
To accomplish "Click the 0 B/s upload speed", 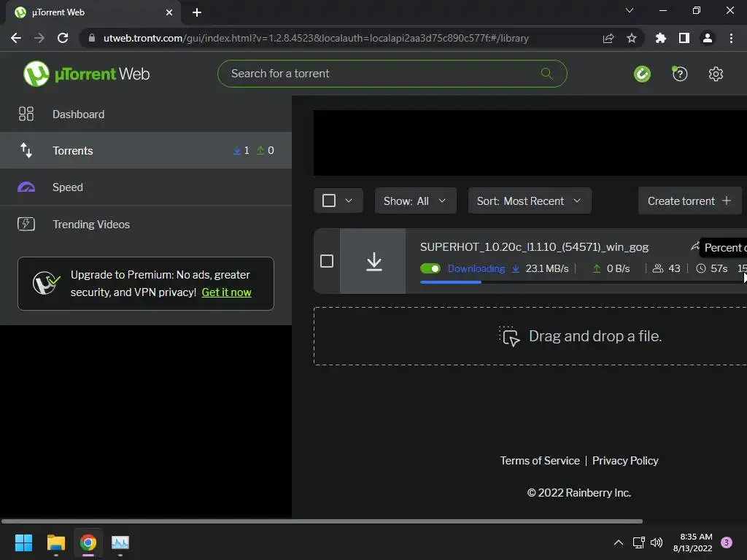I will click(618, 268).
